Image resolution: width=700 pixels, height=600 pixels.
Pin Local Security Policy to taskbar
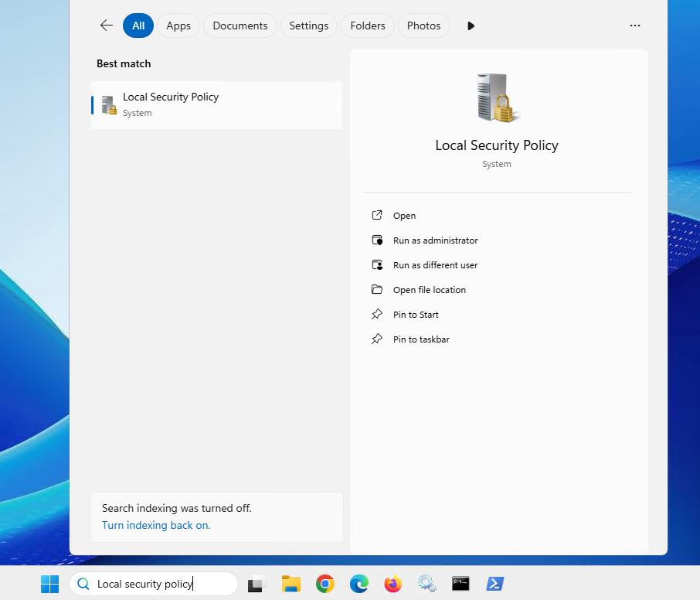421,339
